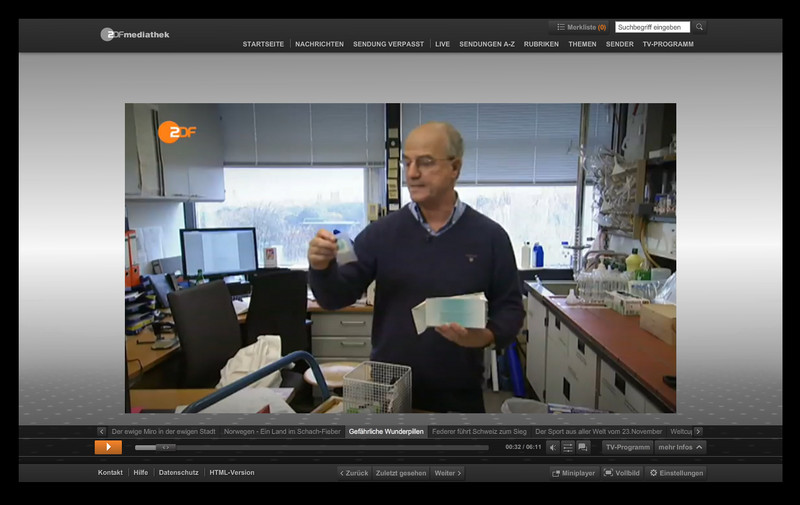Image resolution: width=800 pixels, height=505 pixels.
Task: Select clip Der Sport aus aller Welt
Action: coord(598,432)
